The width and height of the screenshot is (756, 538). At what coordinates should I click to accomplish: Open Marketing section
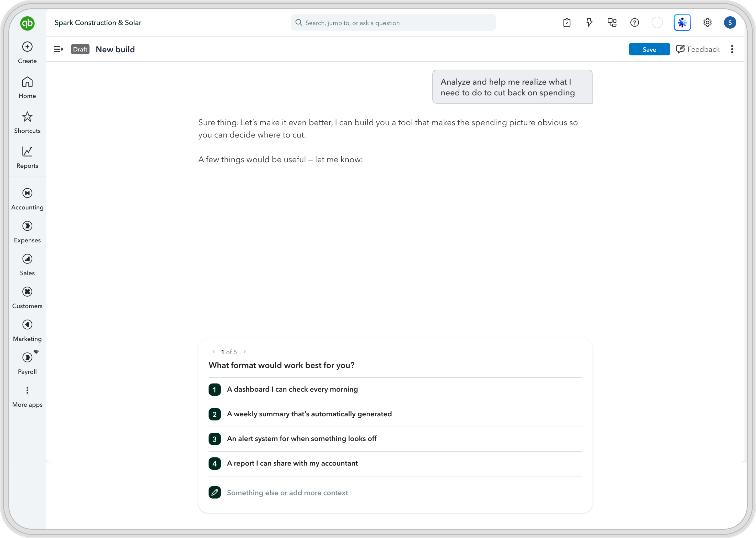[x=27, y=331]
